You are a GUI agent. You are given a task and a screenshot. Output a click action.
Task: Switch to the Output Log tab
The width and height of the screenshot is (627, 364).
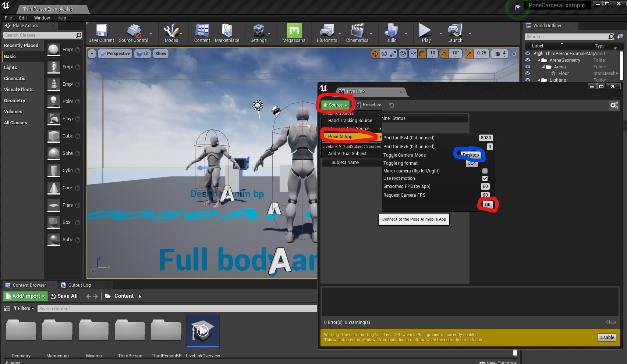79,285
